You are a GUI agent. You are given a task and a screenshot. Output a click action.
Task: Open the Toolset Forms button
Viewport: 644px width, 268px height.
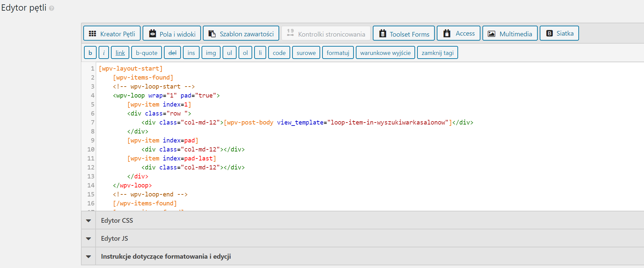pos(404,33)
